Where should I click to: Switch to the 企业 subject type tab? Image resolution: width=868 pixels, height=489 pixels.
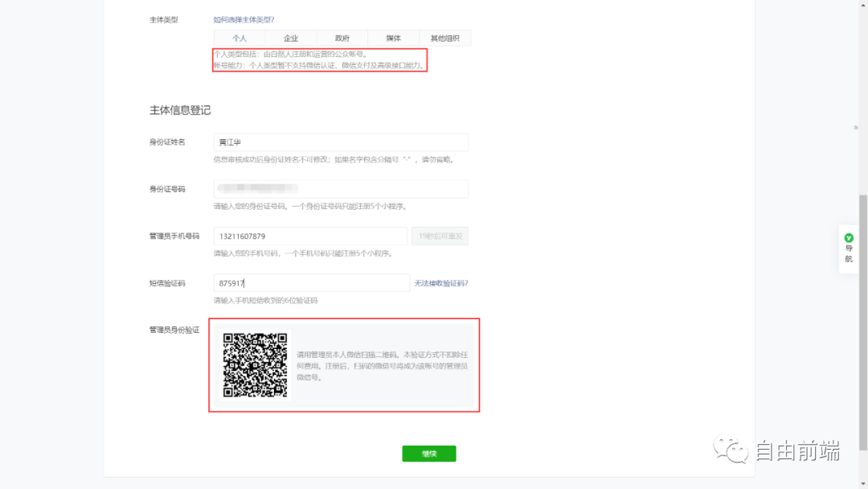(291, 38)
